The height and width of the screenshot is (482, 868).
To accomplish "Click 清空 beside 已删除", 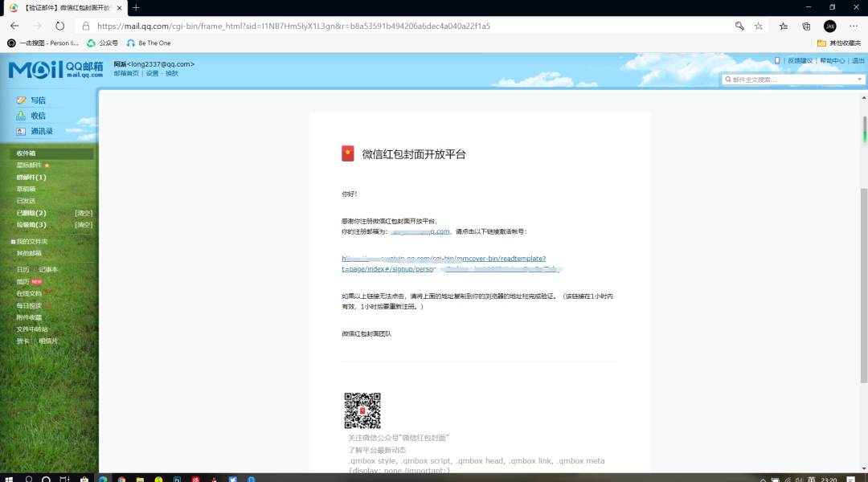I will tap(84, 213).
